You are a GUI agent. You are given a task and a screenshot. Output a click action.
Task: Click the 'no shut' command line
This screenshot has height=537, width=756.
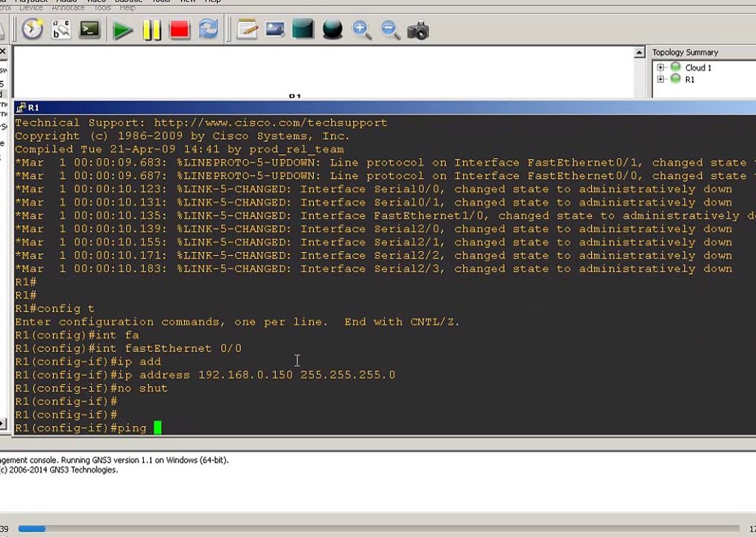pos(91,388)
